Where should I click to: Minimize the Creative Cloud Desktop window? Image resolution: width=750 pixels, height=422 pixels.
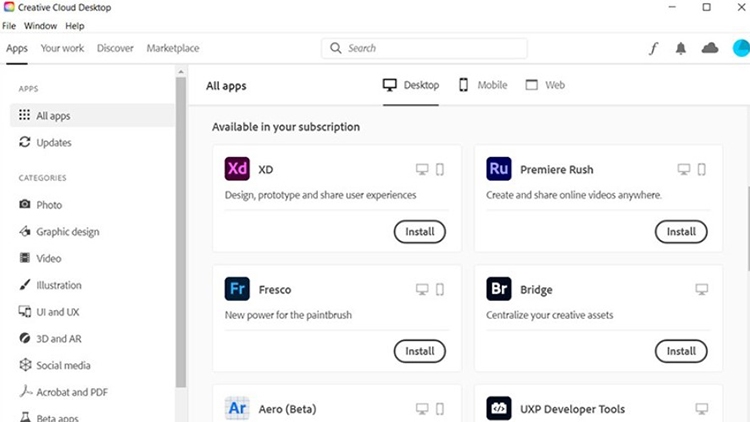point(672,7)
